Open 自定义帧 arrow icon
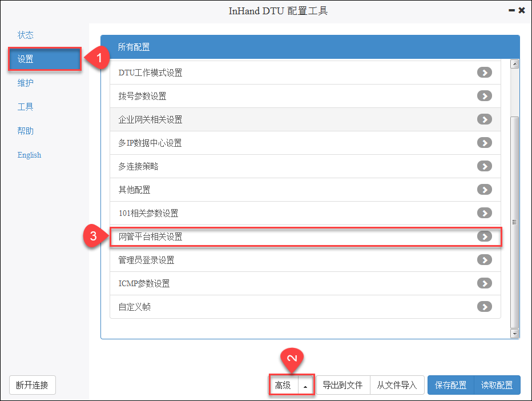The height and width of the screenshot is (401, 532). (x=485, y=307)
